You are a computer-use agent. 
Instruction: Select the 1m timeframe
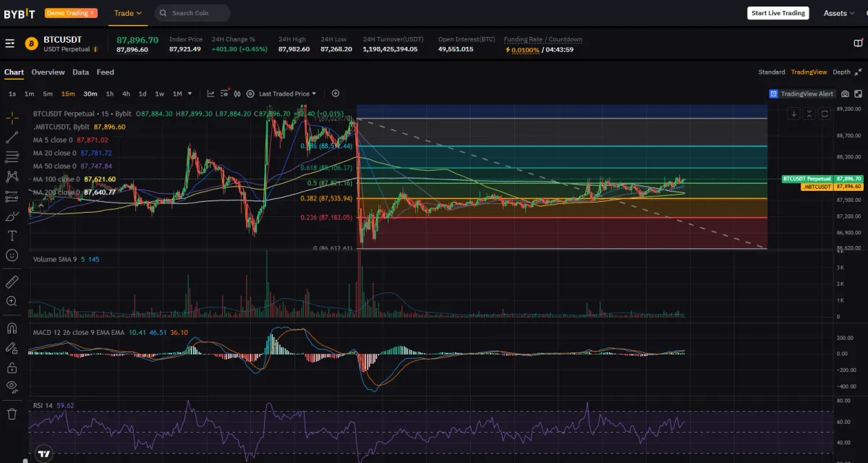click(x=30, y=93)
